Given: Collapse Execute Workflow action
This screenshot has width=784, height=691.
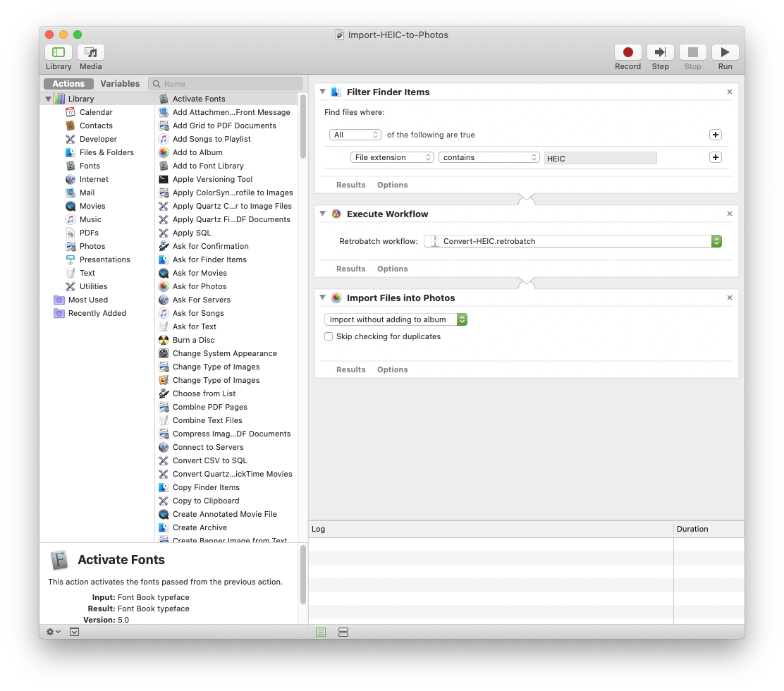Looking at the screenshot, I should click(322, 214).
